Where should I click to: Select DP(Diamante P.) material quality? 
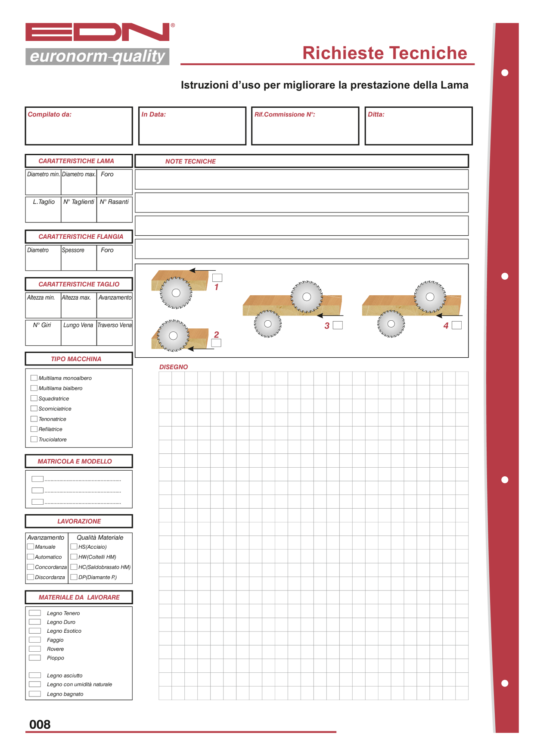coord(74,577)
